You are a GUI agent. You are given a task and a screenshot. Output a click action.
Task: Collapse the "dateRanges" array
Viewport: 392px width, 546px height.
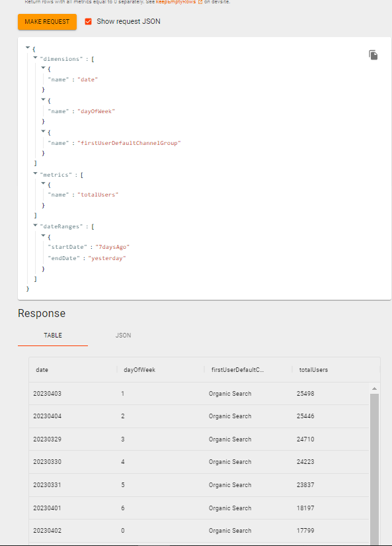[35, 225]
